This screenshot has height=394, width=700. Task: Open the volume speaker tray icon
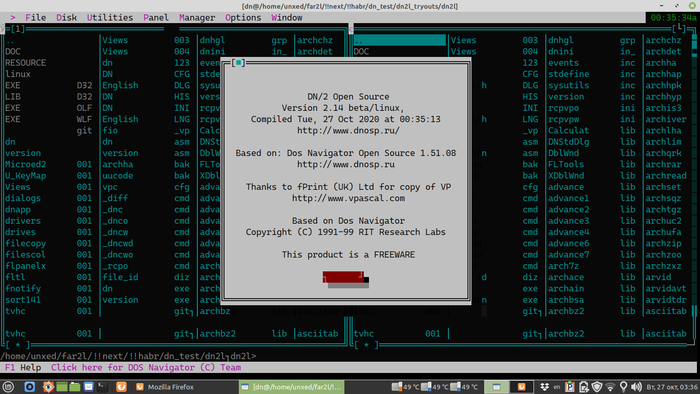pyautogui.click(x=637, y=387)
